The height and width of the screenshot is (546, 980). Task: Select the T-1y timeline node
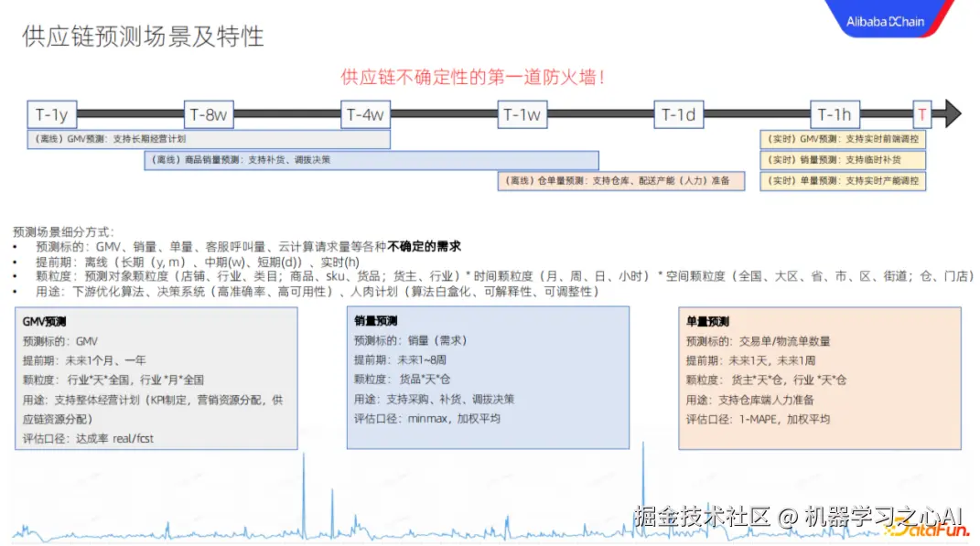(54, 114)
